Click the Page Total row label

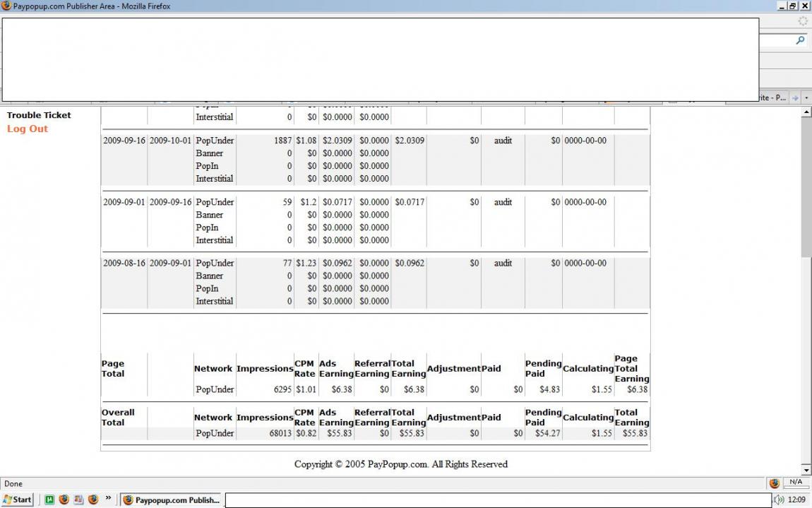(x=113, y=369)
